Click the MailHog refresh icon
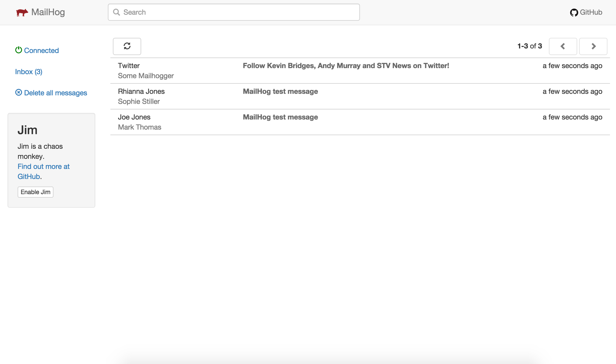The width and height of the screenshot is (616, 364). pos(127,46)
